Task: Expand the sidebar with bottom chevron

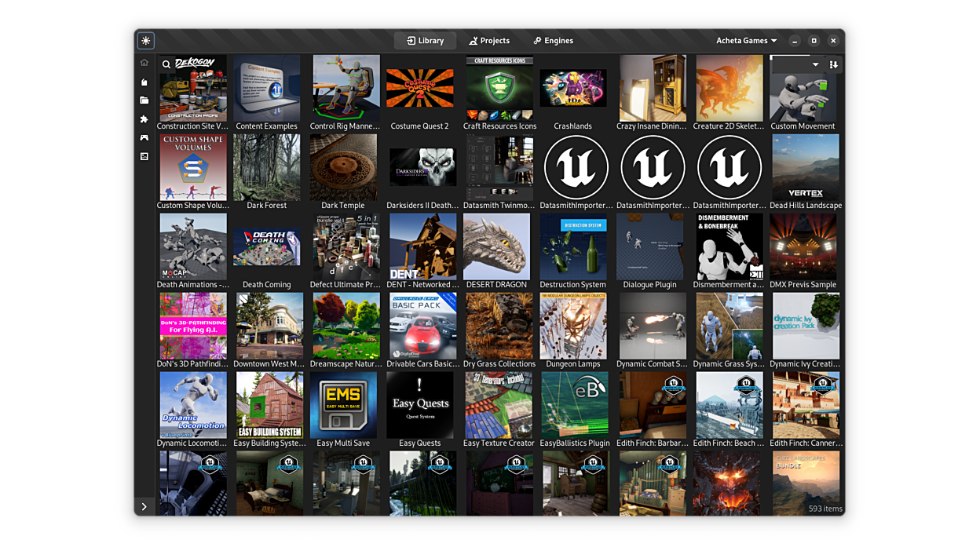Action: [144, 507]
